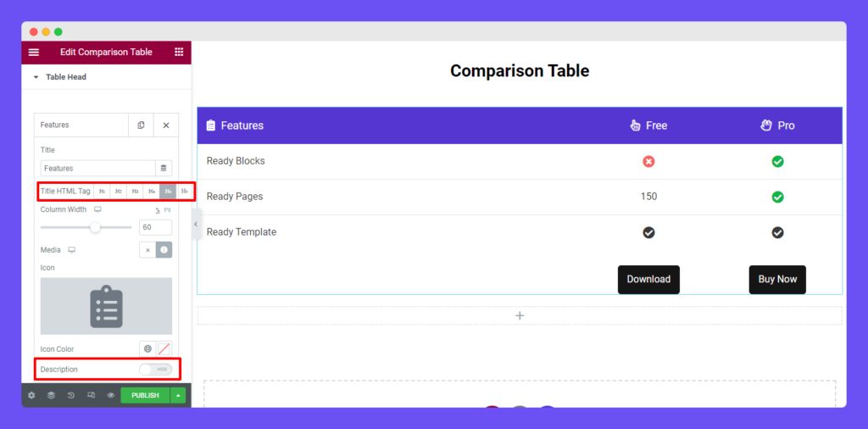Set Title HTML Tag to H4

152,192
